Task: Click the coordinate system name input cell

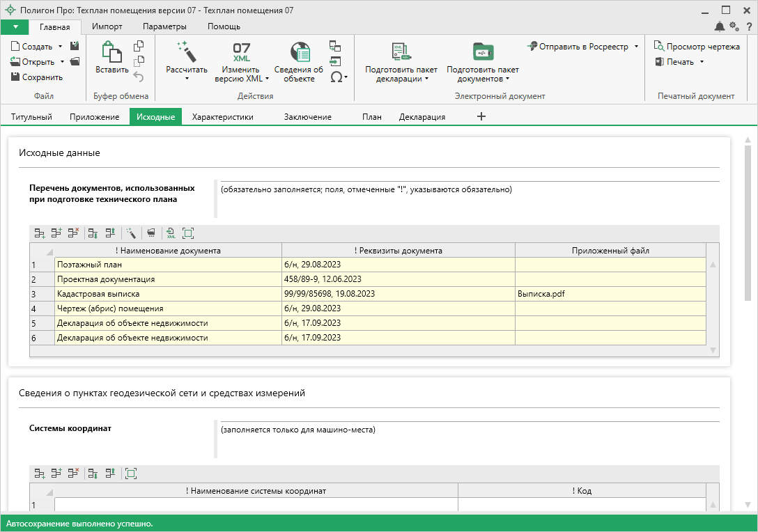Action: click(x=256, y=505)
